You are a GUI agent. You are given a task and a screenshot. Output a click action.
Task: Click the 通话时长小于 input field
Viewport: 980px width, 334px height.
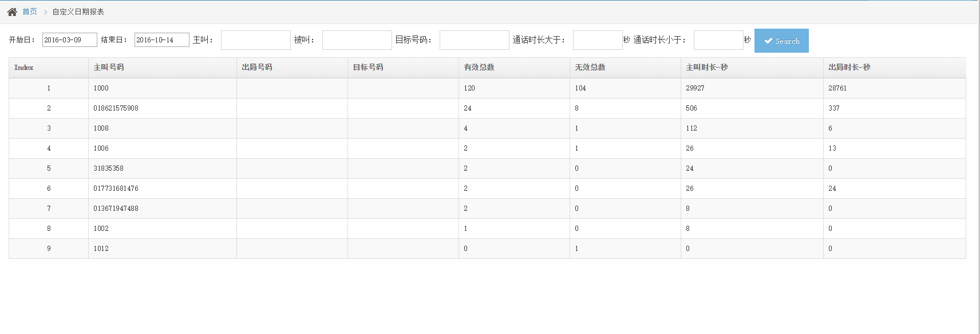point(718,40)
